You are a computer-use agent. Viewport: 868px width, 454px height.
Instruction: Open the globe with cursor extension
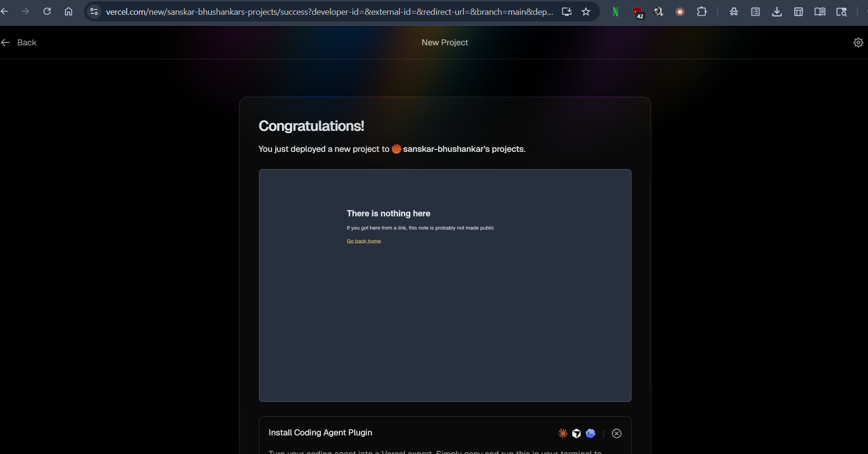tap(659, 11)
